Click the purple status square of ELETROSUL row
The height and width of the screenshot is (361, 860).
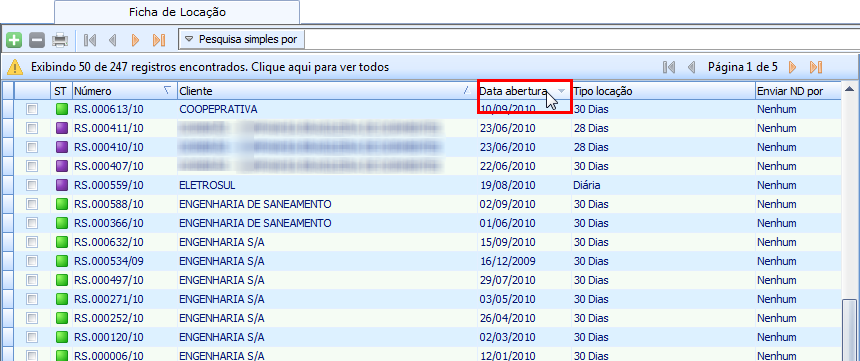pyautogui.click(x=62, y=185)
